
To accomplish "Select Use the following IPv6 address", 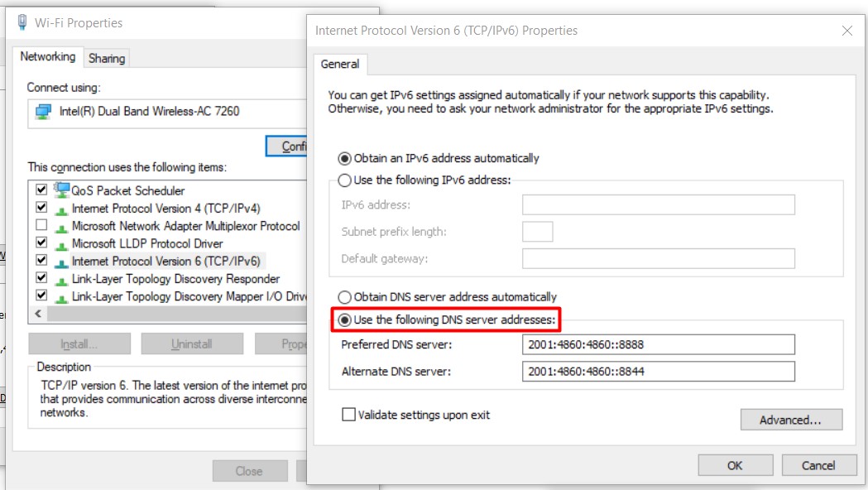I will (345, 180).
